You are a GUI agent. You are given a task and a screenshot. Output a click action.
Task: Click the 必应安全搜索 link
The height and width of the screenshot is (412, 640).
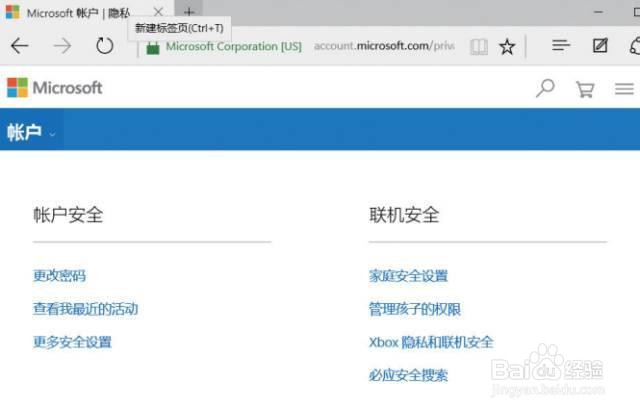click(x=408, y=375)
